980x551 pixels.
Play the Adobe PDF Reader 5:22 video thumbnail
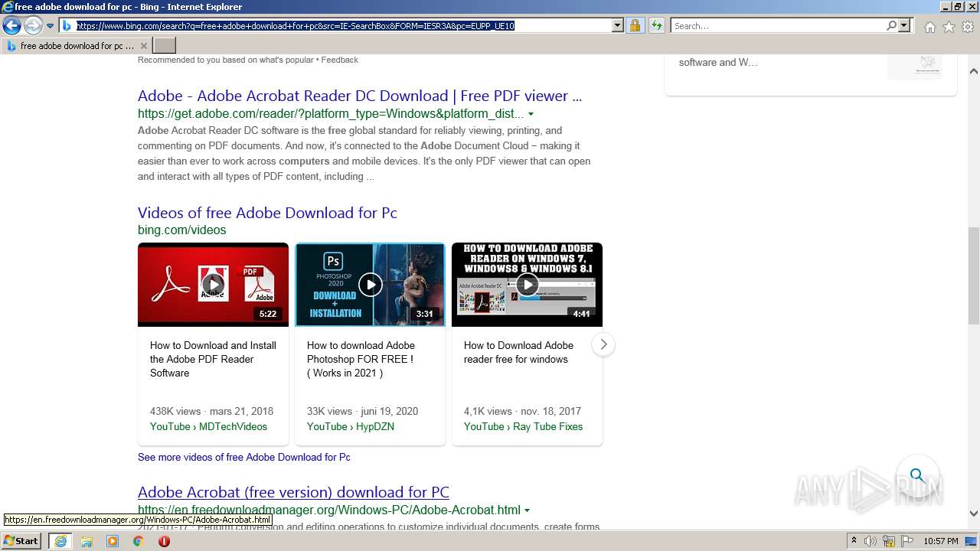click(213, 285)
